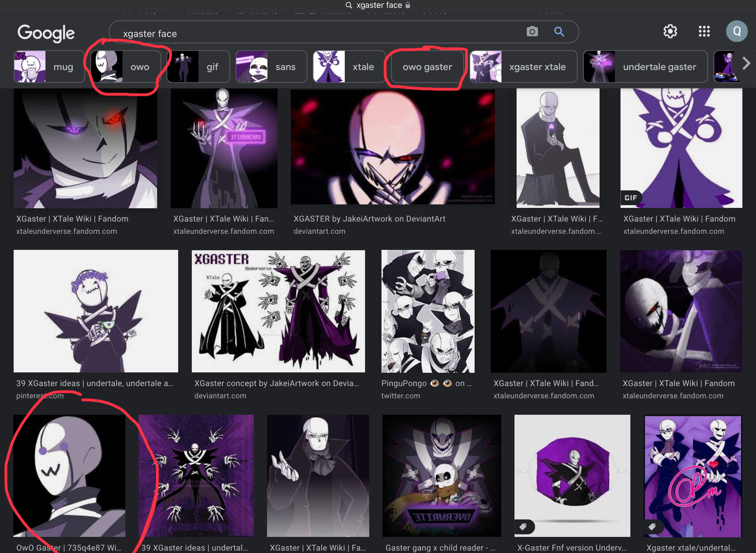Screen dimensions: 756x553
Task: Select the gif filter chip
Action: [x=198, y=66]
